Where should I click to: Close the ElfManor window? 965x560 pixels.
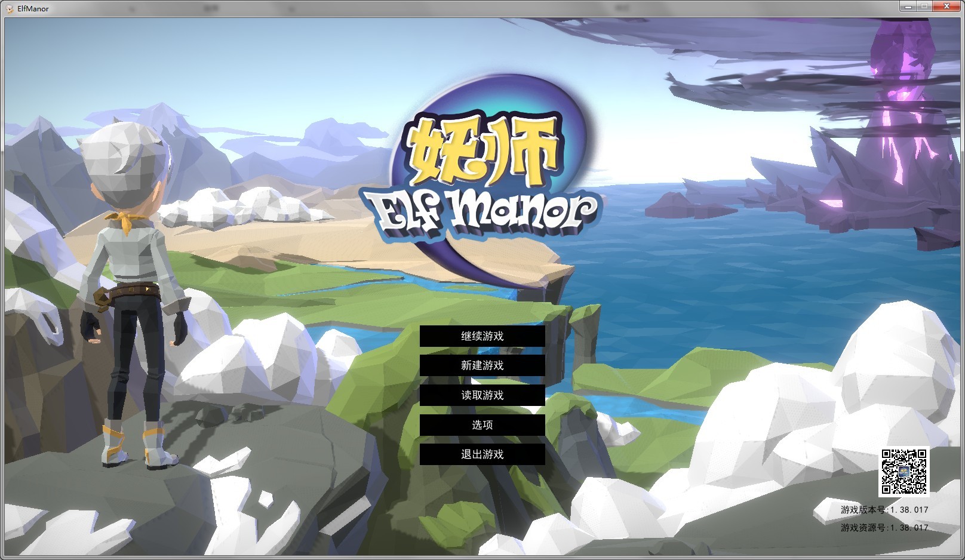click(946, 6)
